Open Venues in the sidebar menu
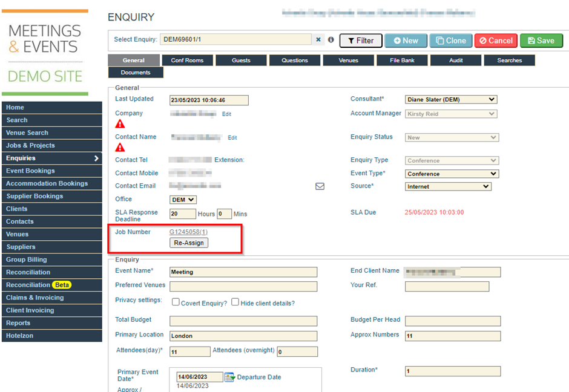Screen dimensions: 569x392 [52, 234]
